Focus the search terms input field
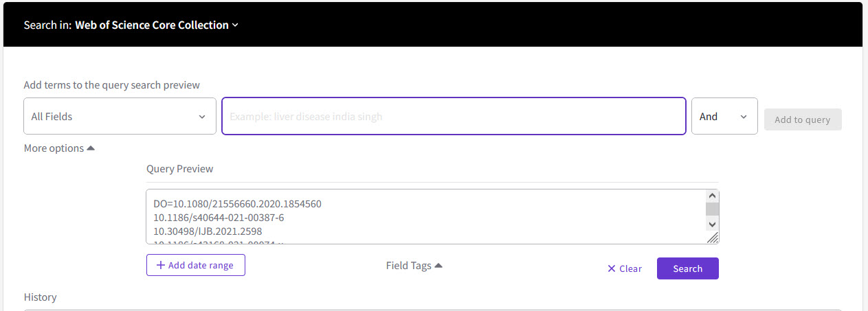This screenshot has height=311, width=868. [454, 117]
